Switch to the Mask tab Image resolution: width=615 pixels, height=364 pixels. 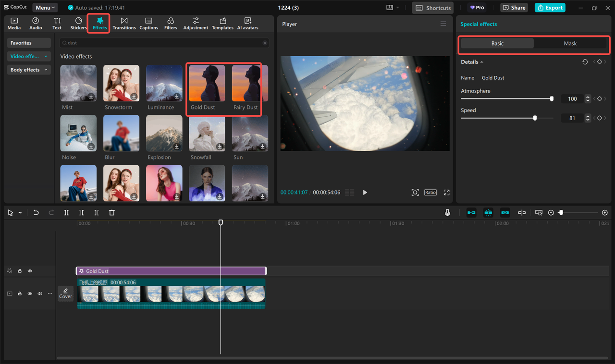coord(571,43)
